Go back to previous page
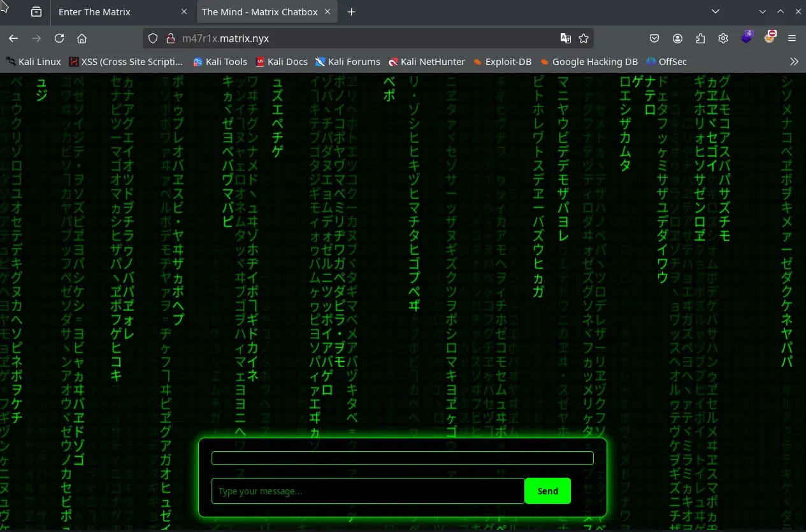 pyautogui.click(x=13, y=38)
